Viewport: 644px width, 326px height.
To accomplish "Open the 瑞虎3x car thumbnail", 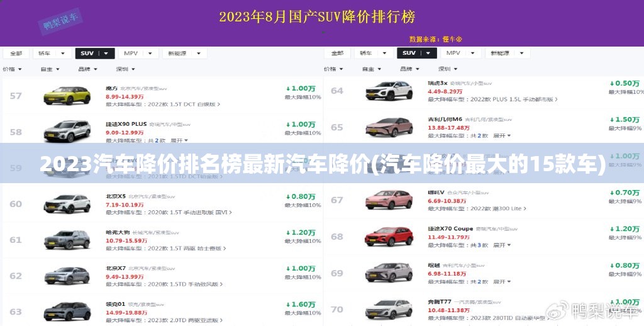I will [389, 91].
